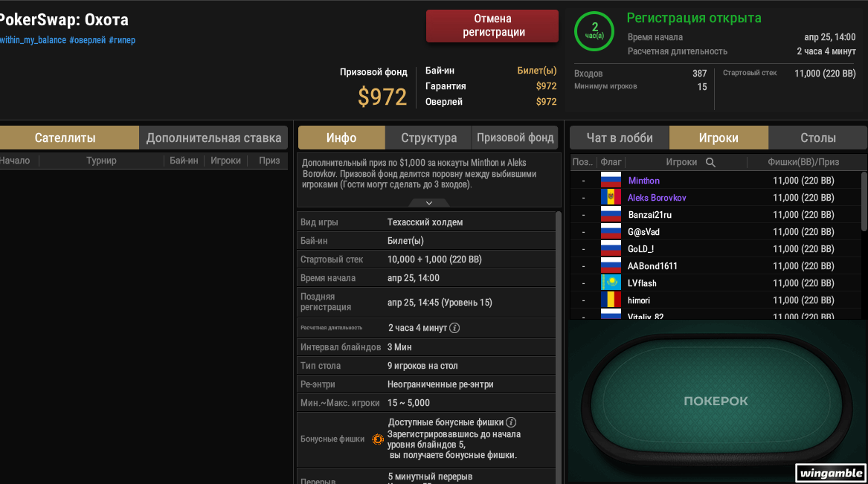
Task: Click the Kazakhstan flag next to LVflash
Action: point(611,283)
